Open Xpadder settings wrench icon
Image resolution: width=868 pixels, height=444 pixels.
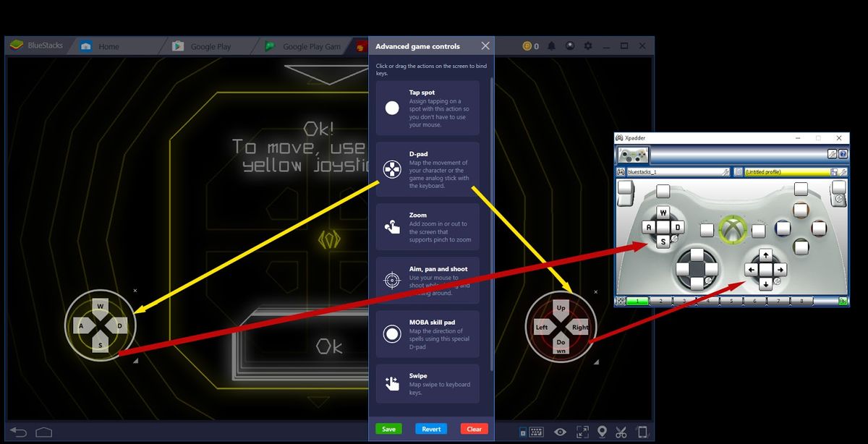click(x=832, y=154)
